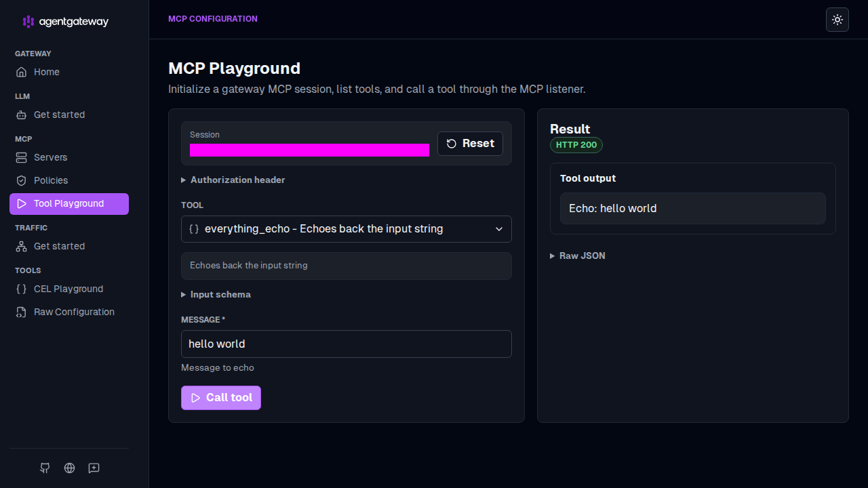868x488 pixels.
Task: Open Home in sidebar
Action: click(x=68, y=72)
